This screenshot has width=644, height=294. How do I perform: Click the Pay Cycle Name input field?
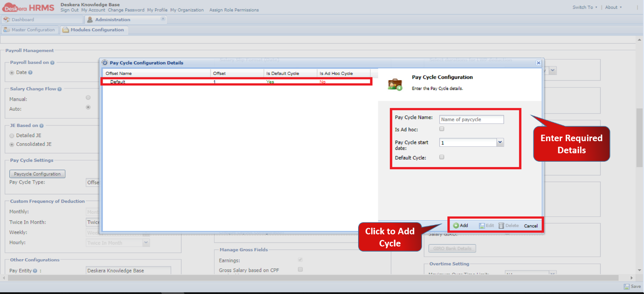coord(471,119)
